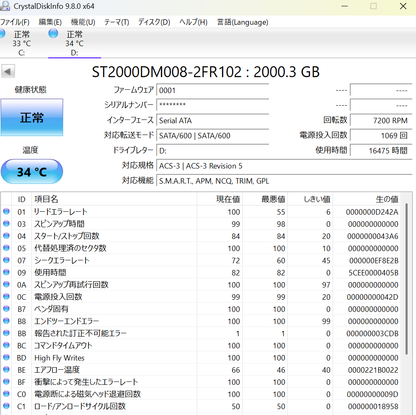Click the status dot for ID 09 使用時間
416x415 pixels.
6,272
